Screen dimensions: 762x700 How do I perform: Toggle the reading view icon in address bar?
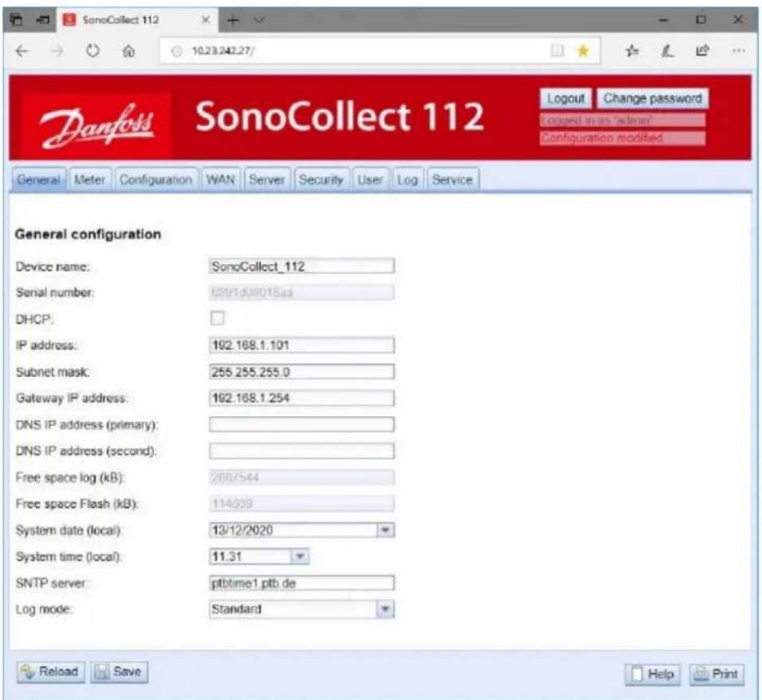point(557,50)
